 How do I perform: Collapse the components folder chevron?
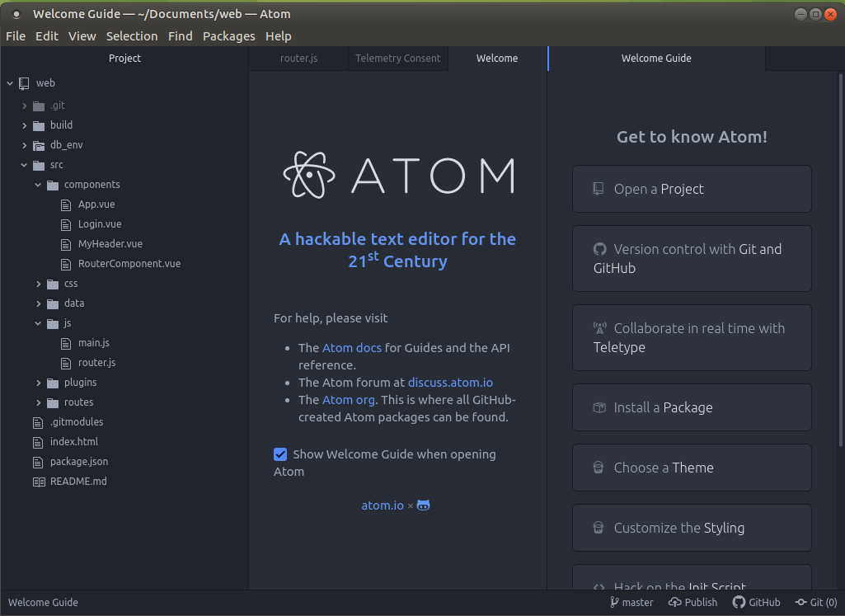tap(38, 185)
